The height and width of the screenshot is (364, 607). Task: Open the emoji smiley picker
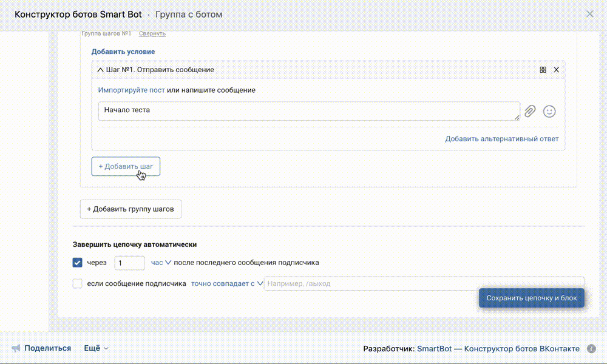point(549,111)
